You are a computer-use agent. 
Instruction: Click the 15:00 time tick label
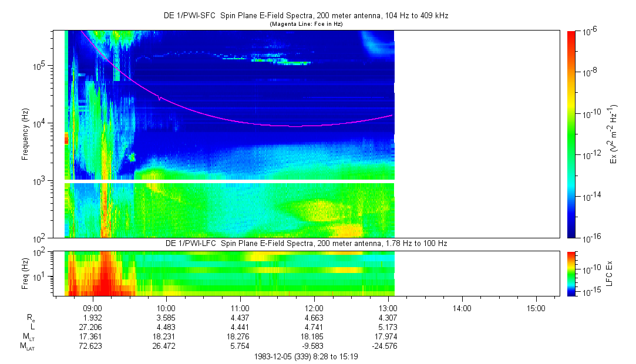tap(536, 308)
